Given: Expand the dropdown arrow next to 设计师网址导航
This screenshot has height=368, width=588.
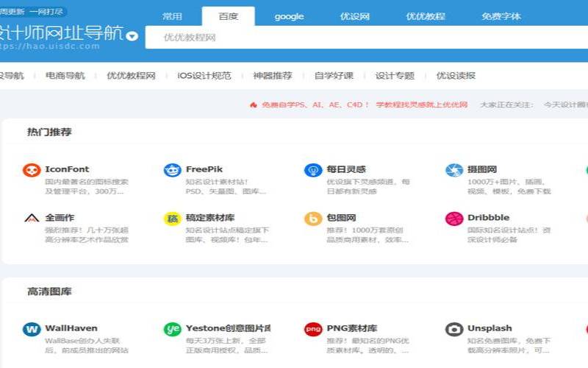Looking at the screenshot, I should pyautogui.click(x=132, y=36).
